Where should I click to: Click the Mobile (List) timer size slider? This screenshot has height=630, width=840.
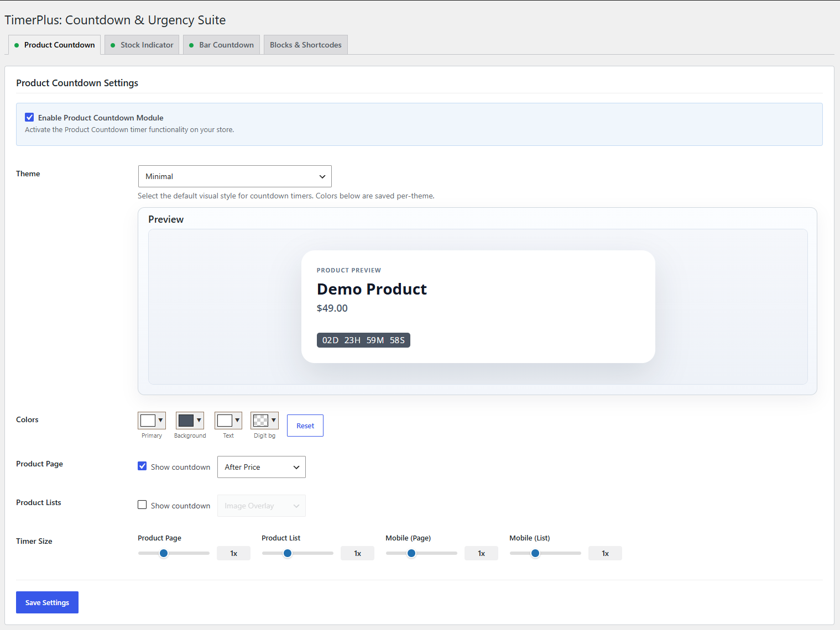pos(545,553)
